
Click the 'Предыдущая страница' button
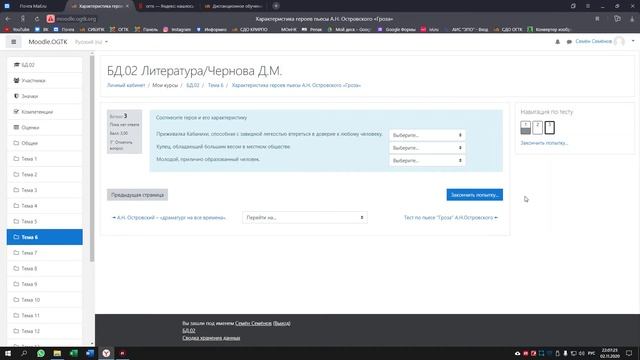tap(138, 195)
